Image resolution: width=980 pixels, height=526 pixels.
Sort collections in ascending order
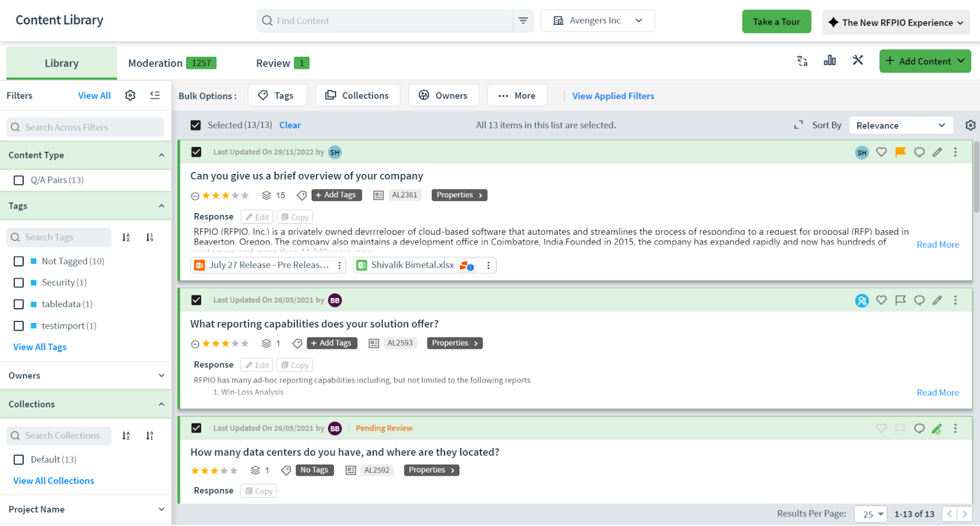(x=126, y=436)
